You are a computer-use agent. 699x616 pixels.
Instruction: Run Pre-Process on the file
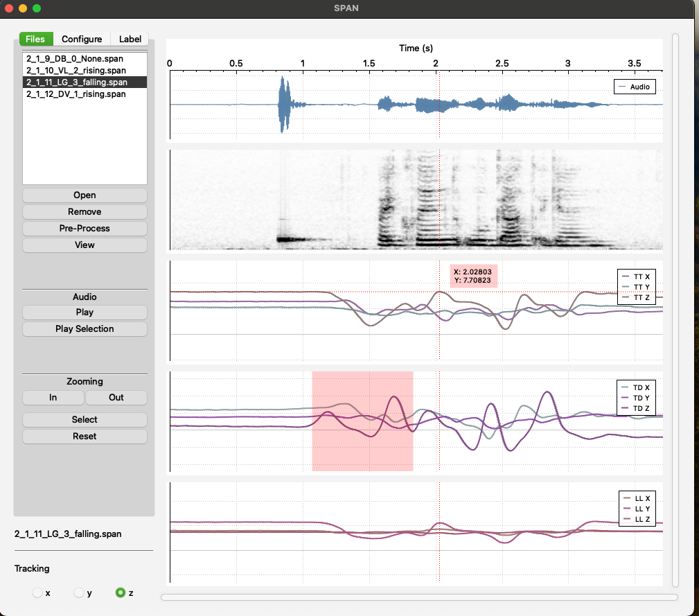point(85,228)
